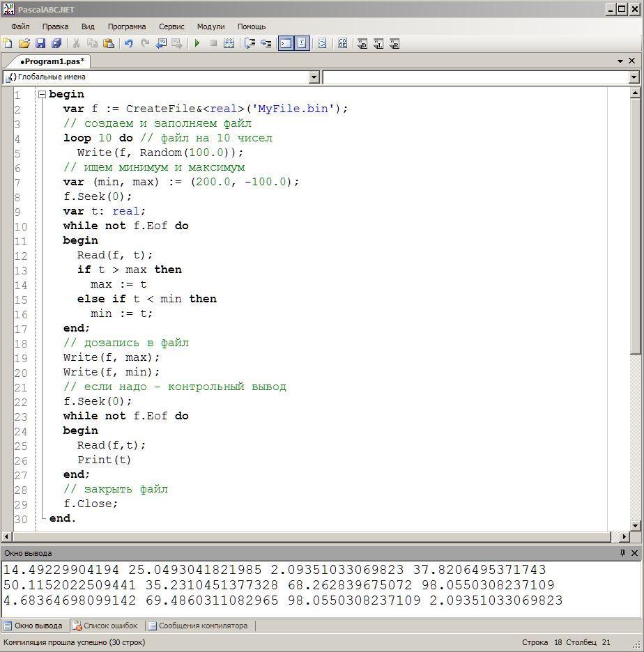Toggle the output window toolbar button
The height and width of the screenshot is (652, 644).
click(x=286, y=43)
